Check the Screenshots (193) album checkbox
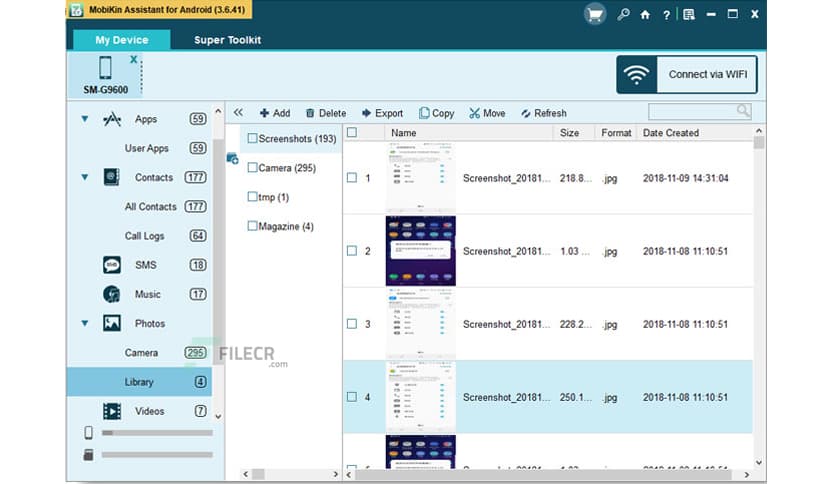This screenshot has height=484, width=836. click(252, 138)
